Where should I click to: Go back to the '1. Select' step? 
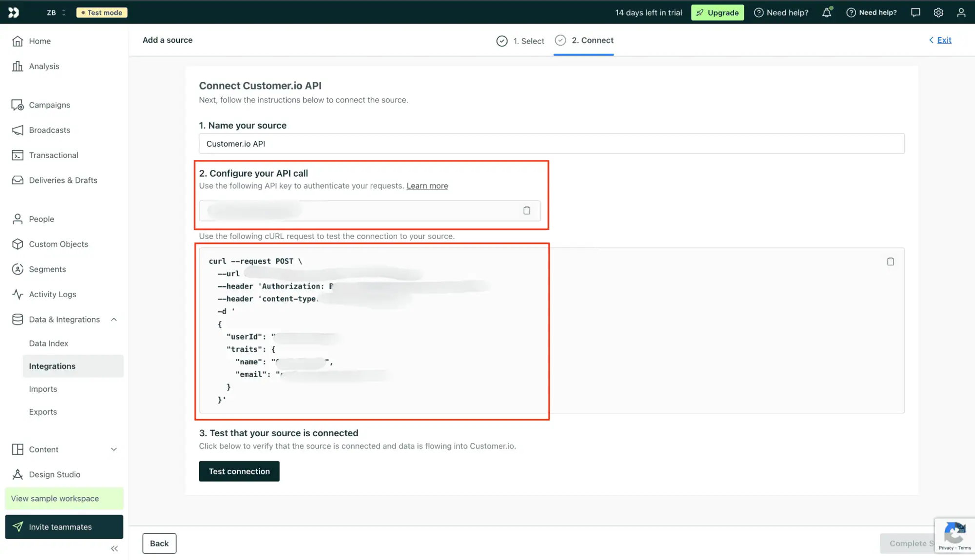tap(520, 41)
